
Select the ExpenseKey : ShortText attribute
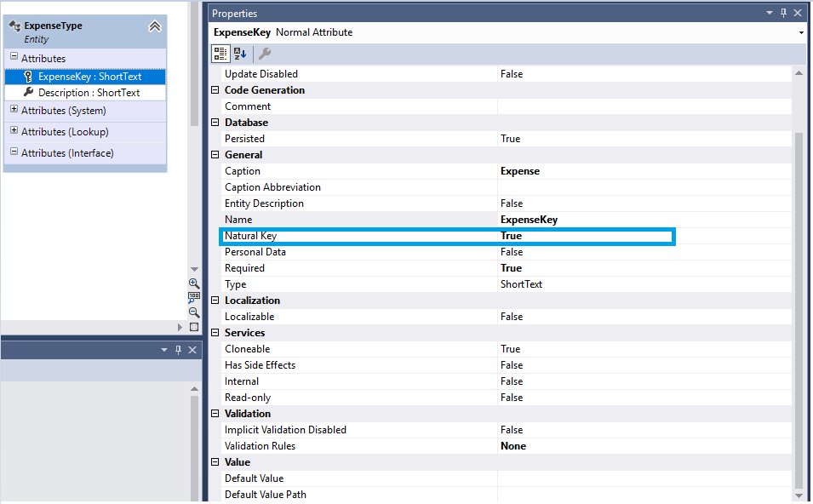85,77
